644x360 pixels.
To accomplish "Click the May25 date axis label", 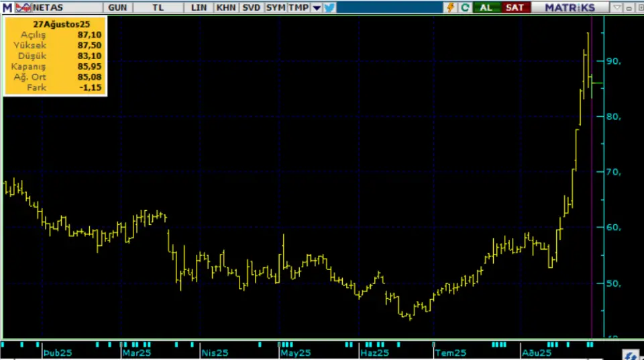I will click(296, 353).
